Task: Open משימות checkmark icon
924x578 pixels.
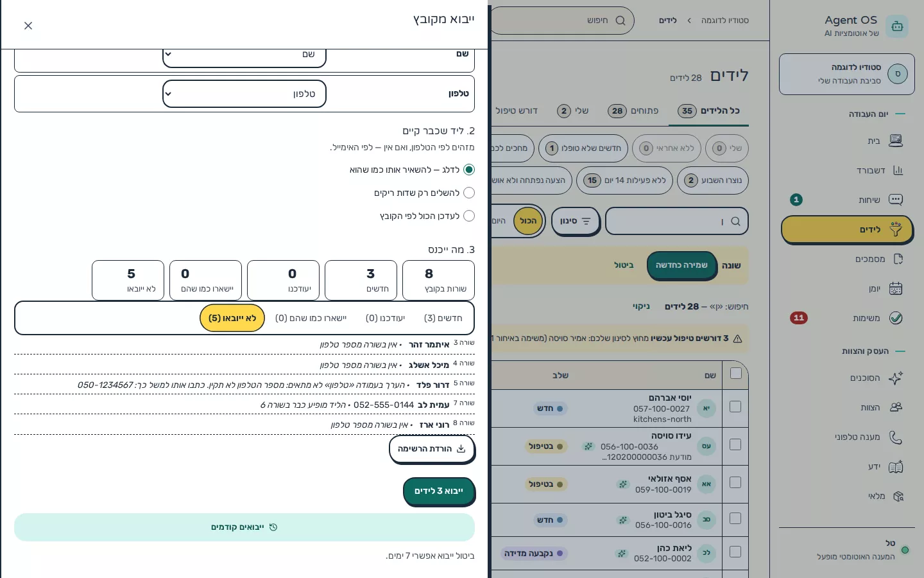Action: point(896,318)
